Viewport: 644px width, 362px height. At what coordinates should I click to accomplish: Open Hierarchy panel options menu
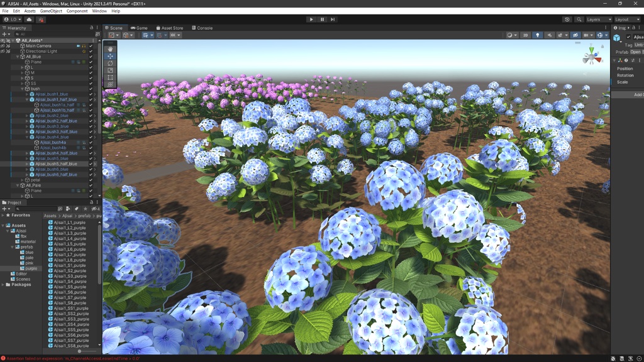coord(97,28)
